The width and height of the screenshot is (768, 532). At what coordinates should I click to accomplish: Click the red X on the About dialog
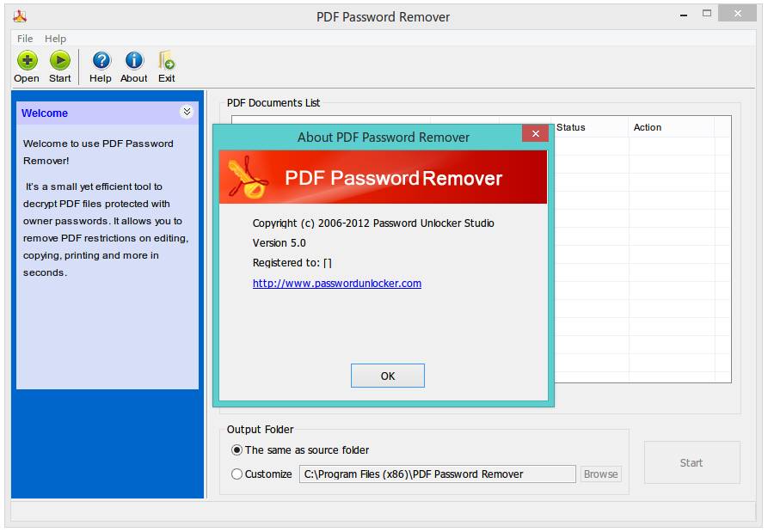coord(535,133)
